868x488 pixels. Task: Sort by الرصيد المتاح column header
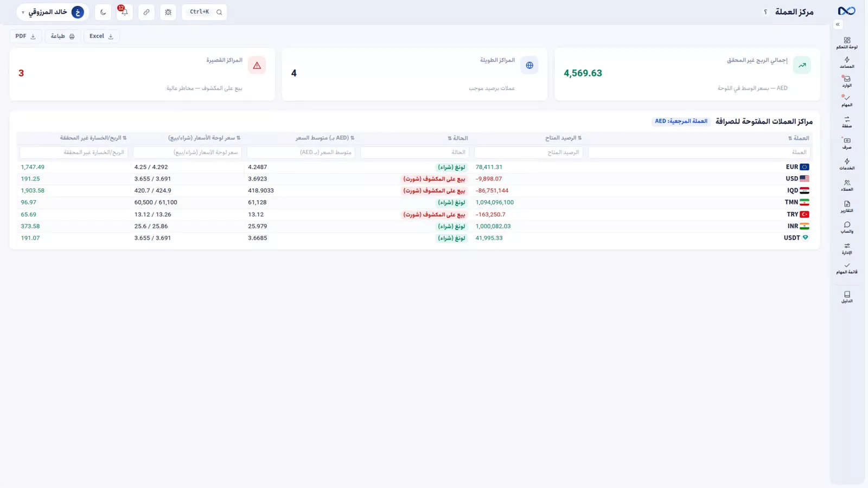point(563,138)
